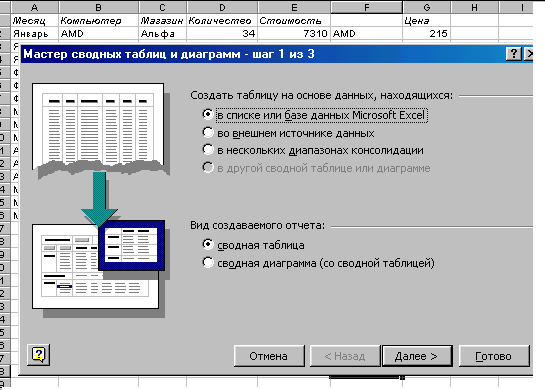
Task: Click the 'Стоимость' header cell
Action: pos(294,21)
